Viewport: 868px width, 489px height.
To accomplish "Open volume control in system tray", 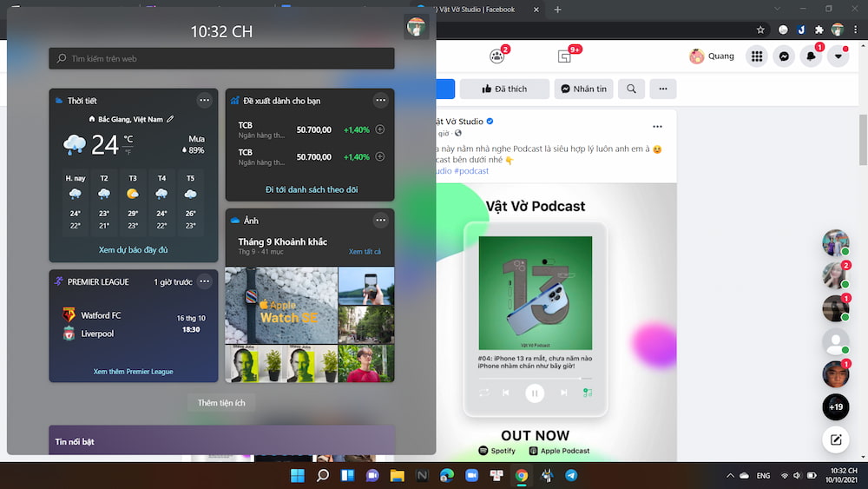I will 797,475.
